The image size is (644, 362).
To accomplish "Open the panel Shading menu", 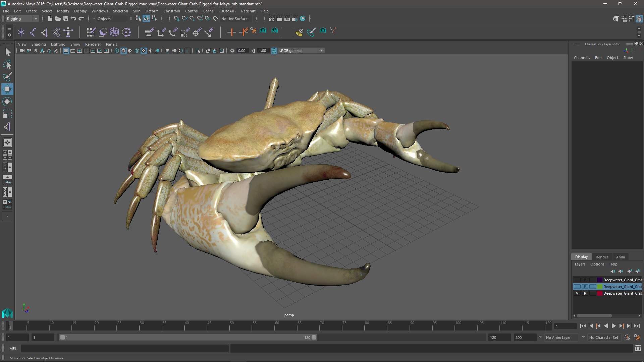I will (39, 44).
